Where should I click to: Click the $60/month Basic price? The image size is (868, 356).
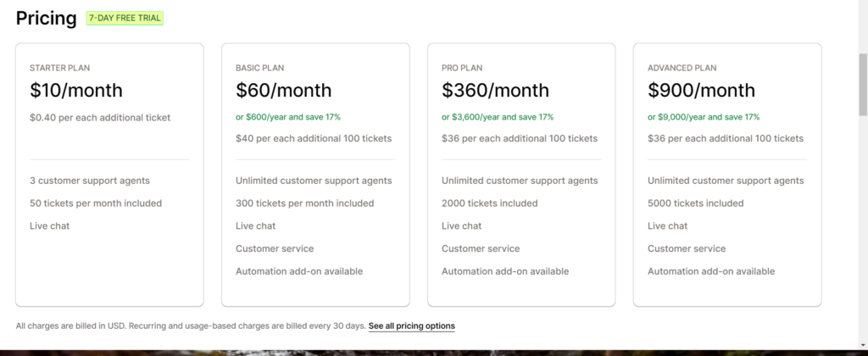(x=283, y=90)
